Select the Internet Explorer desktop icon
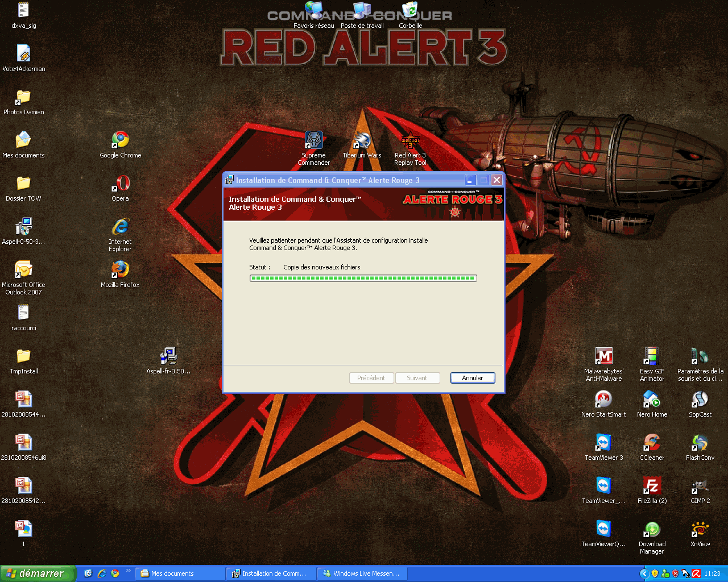Image resolution: width=728 pixels, height=582 pixels. (120, 235)
